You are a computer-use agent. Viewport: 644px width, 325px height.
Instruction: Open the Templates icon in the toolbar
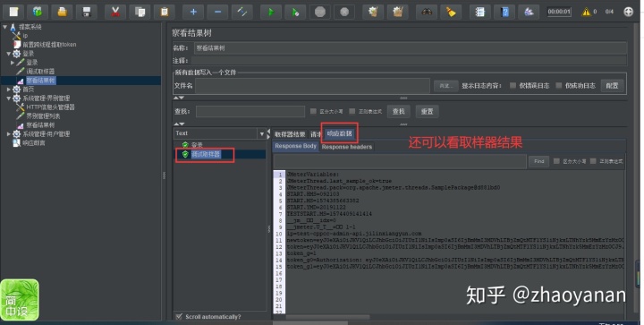point(38,12)
